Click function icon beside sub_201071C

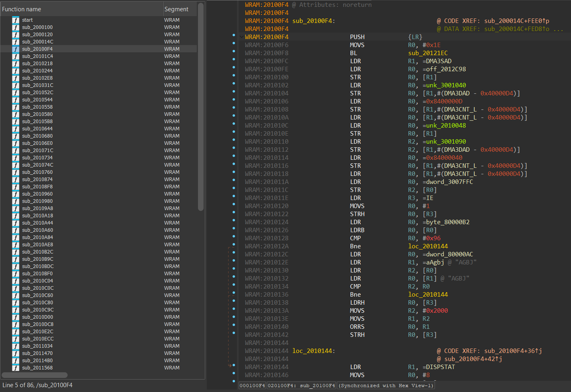(16, 151)
